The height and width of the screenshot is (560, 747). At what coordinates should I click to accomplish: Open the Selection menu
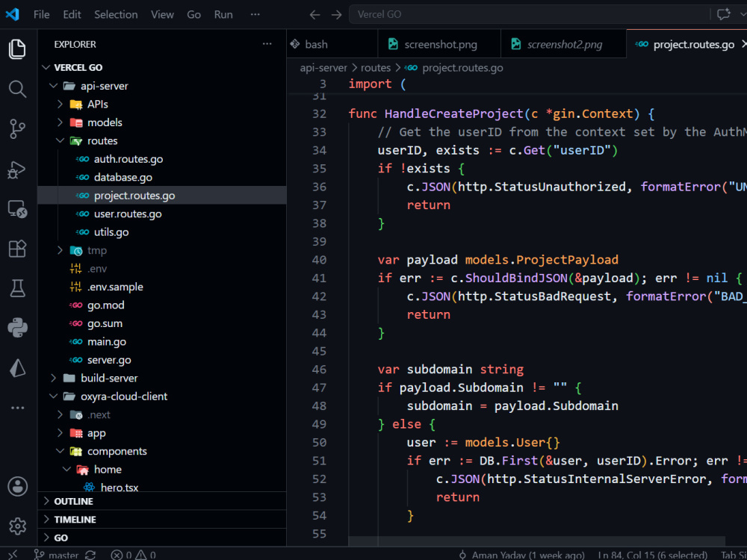click(116, 15)
